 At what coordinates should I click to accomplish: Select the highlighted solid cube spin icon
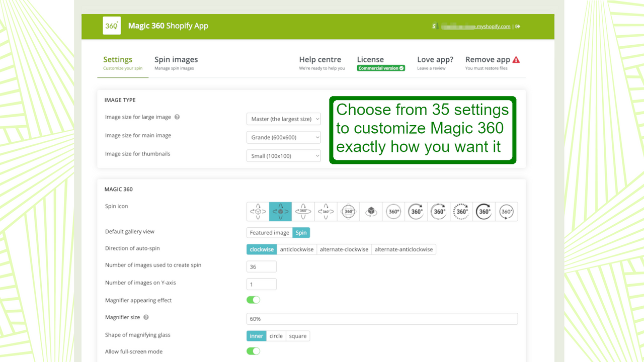281,212
